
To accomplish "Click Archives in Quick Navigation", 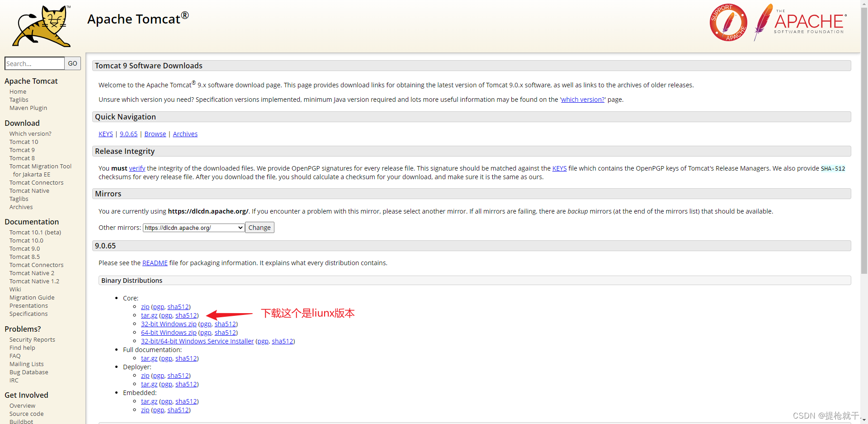I will pyautogui.click(x=185, y=134).
